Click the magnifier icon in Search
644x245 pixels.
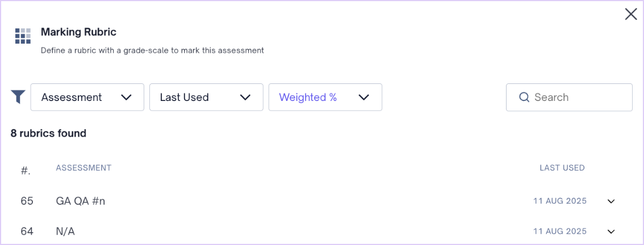click(x=524, y=97)
